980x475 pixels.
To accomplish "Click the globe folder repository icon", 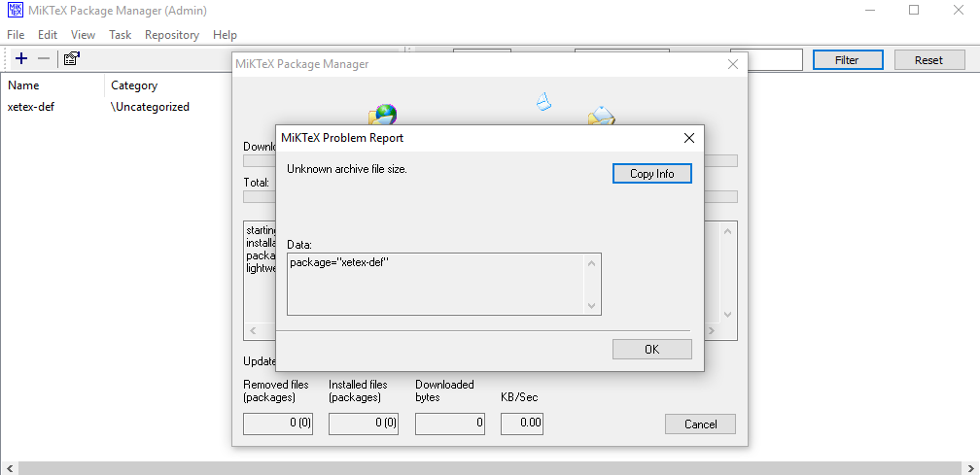I will point(382,115).
